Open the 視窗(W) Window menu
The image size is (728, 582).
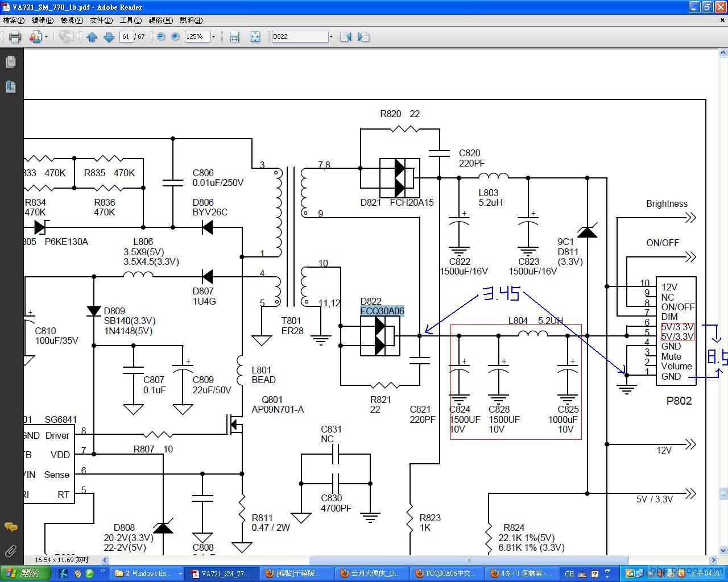coord(160,20)
